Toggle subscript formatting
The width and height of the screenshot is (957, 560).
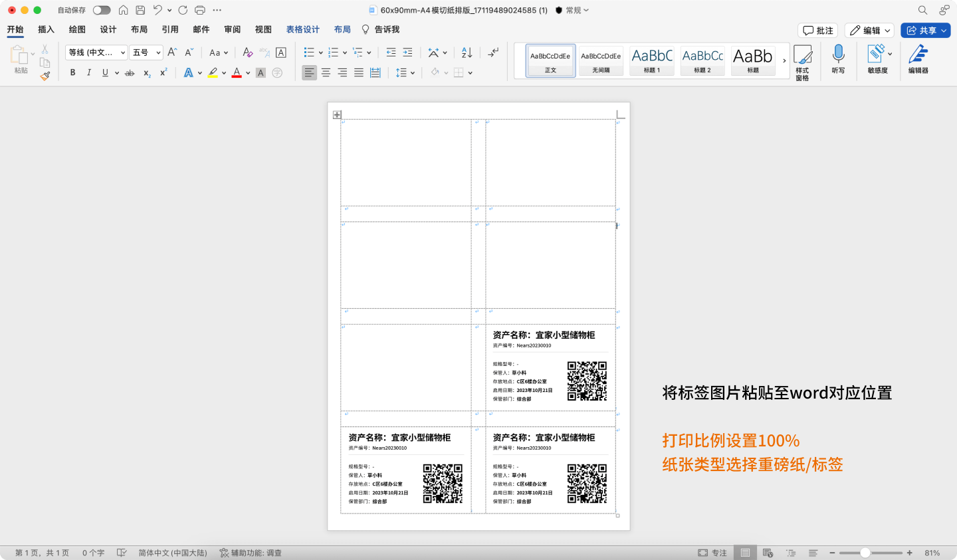click(147, 73)
